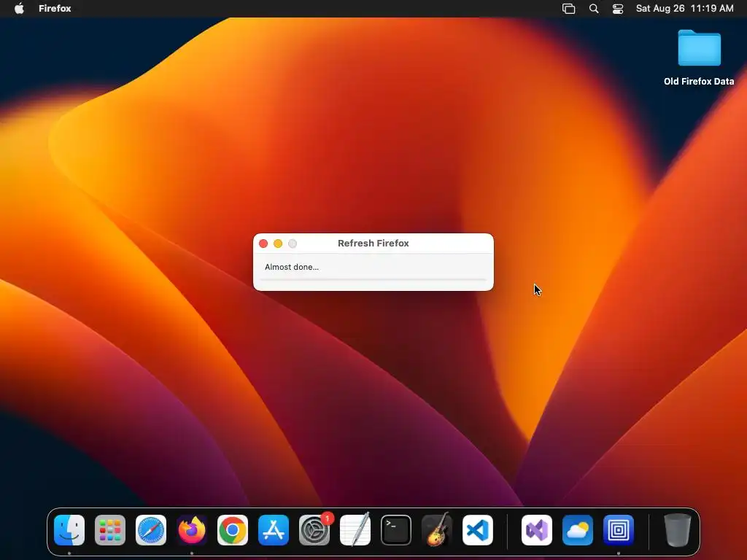Click the Refresh Firefox progress bar
Image resolution: width=747 pixels, height=560 pixels.
(373, 279)
